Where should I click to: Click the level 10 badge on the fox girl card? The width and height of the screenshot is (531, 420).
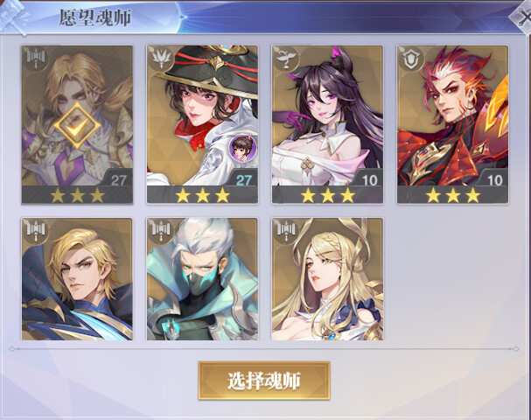tap(369, 179)
